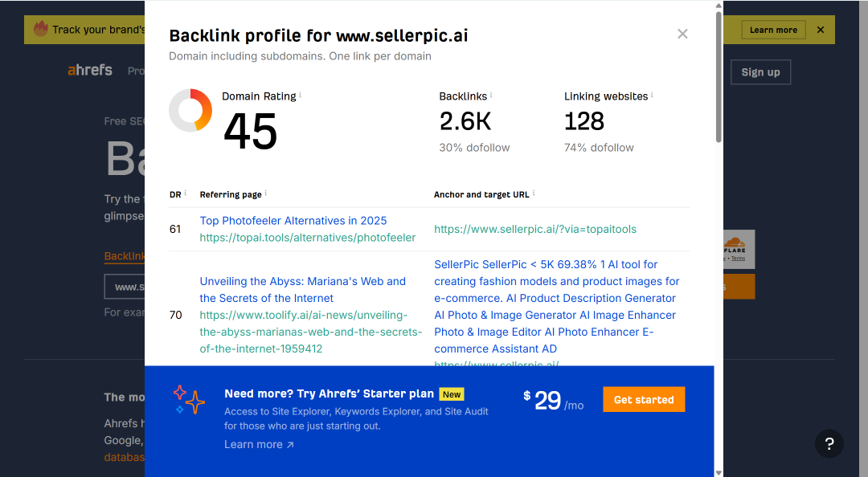Click the Domain Rating donut chart
868x477 pixels.
pos(190,110)
